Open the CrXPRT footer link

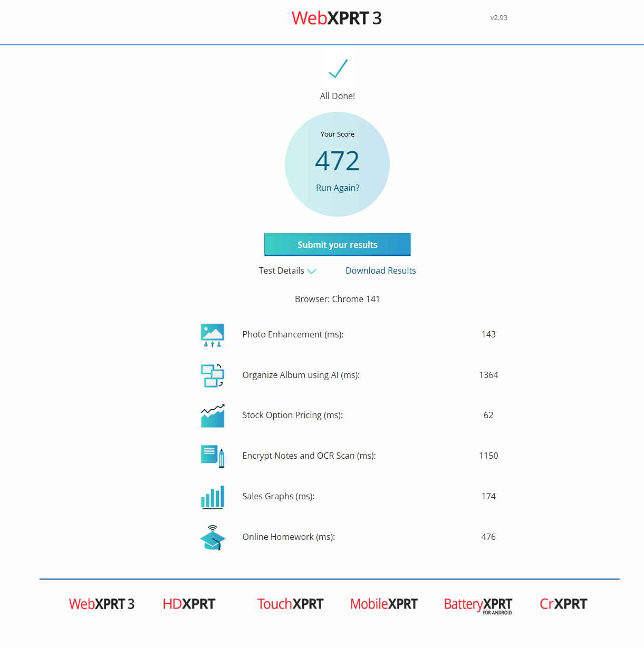click(x=563, y=604)
